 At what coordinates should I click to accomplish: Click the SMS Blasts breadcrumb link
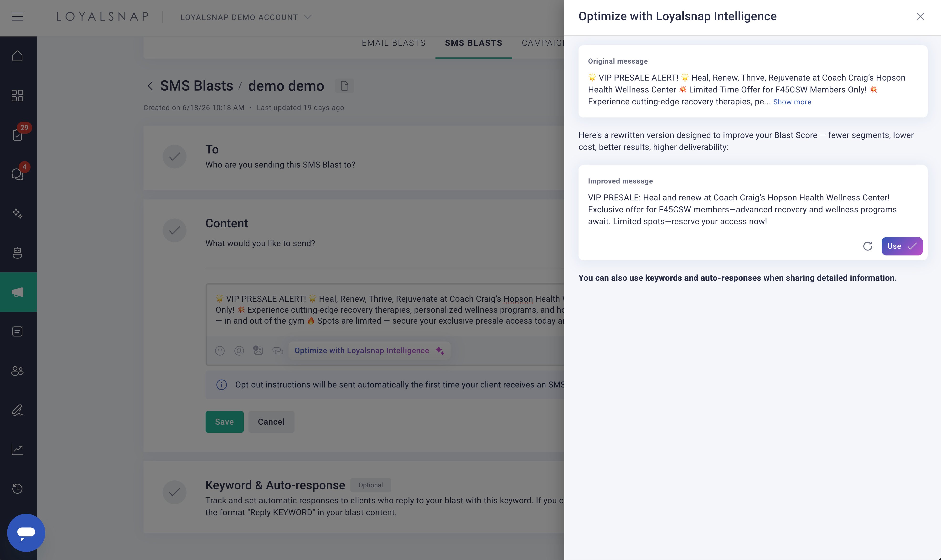pos(196,86)
